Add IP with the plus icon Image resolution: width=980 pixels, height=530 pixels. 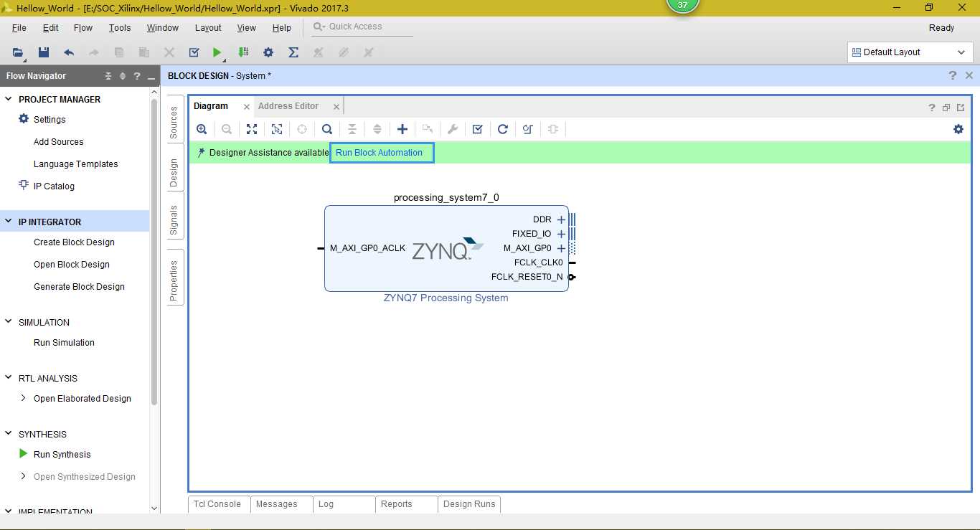(x=402, y=129)
